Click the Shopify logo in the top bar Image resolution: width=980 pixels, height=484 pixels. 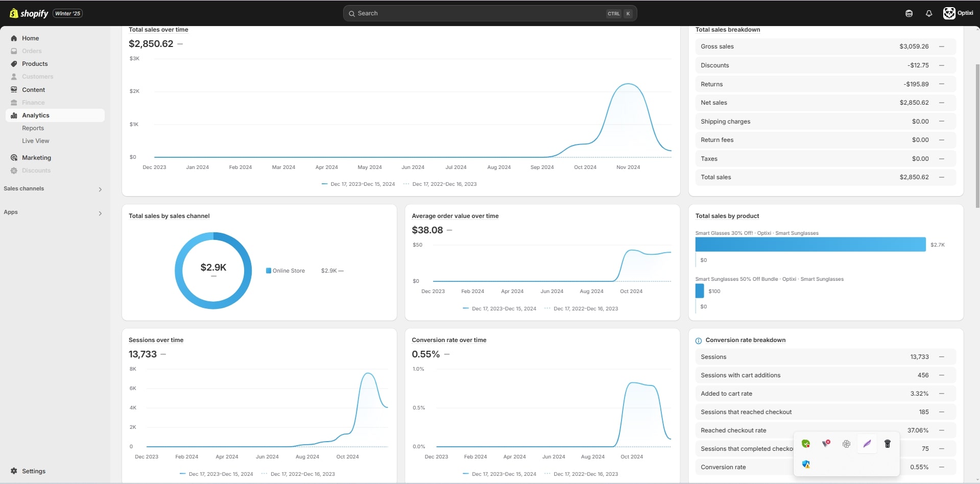point(29,13)
